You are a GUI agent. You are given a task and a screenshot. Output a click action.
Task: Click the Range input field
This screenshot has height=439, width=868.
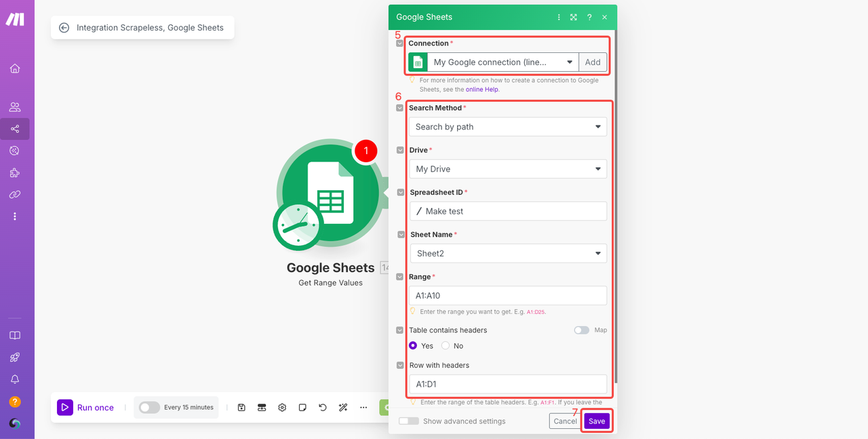coord(507,296)
